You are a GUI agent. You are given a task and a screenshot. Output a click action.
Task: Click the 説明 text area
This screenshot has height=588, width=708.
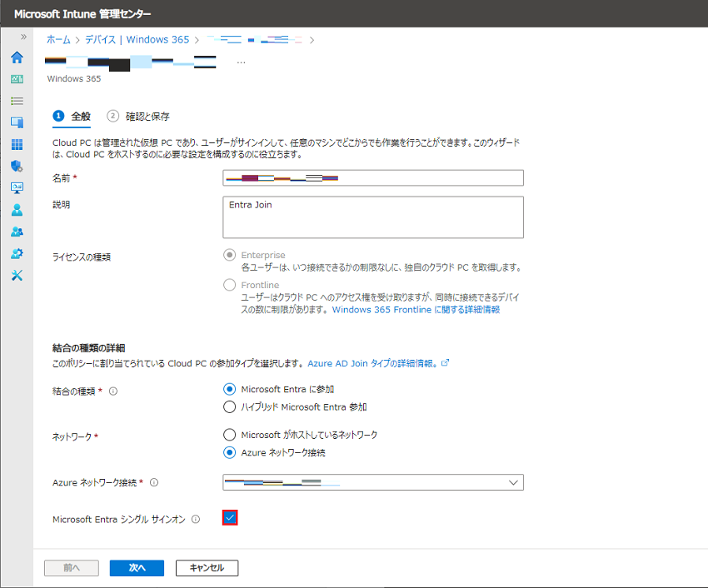coord(373,217)
